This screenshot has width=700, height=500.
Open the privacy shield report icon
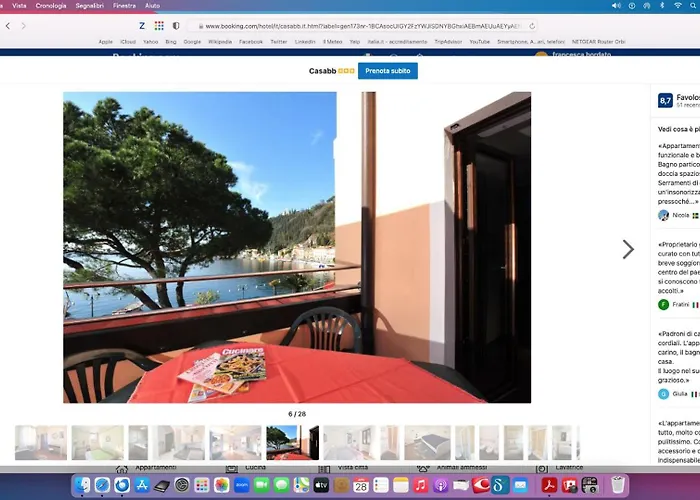(x=176, y=26)
